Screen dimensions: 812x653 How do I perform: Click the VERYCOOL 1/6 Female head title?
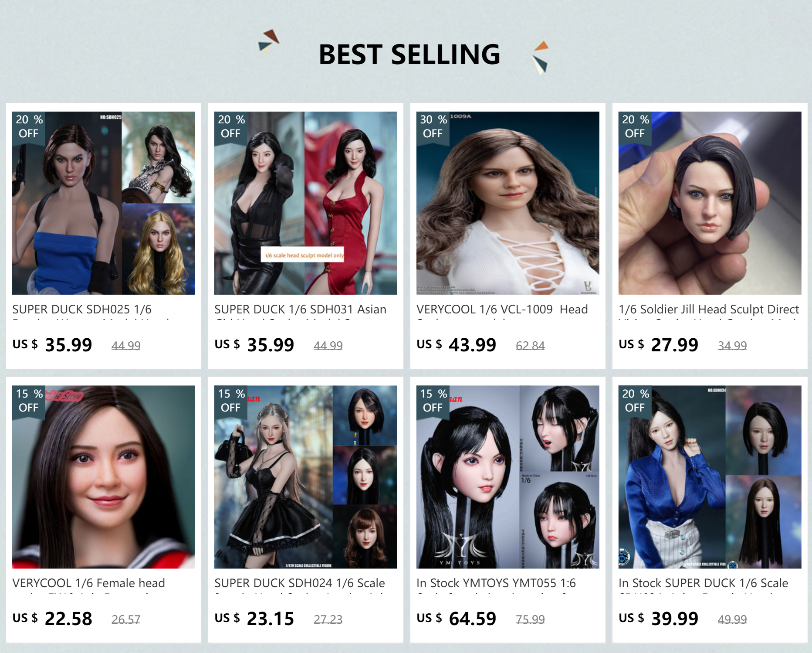(x=89, y=583)
